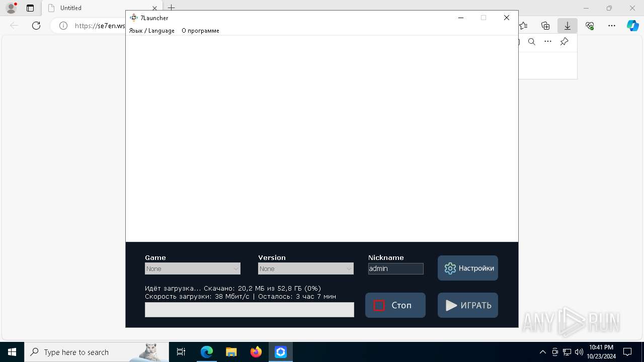Screen dimensions: 644x362
Task: Click the taskbar search box
Action: coord(97,352)
